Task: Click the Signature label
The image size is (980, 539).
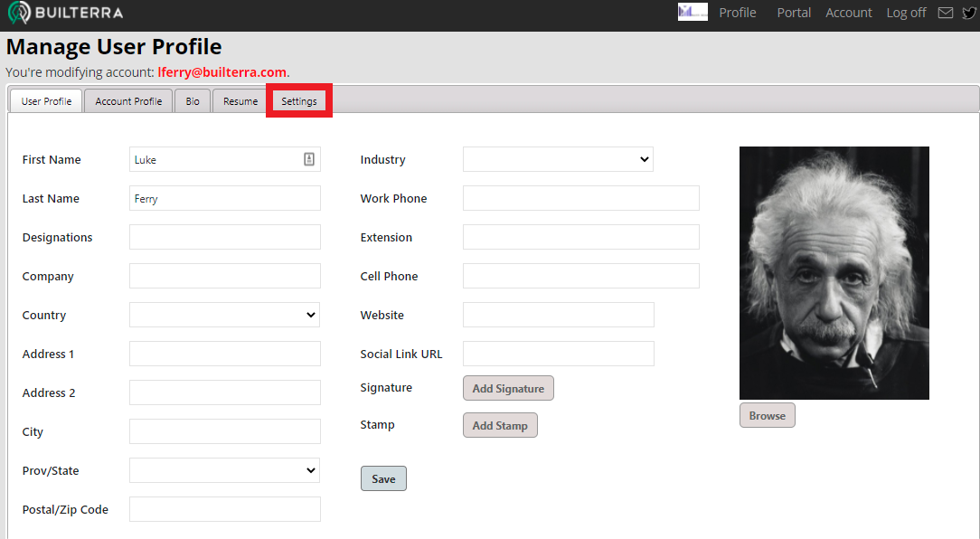Action: click(386, 388)
